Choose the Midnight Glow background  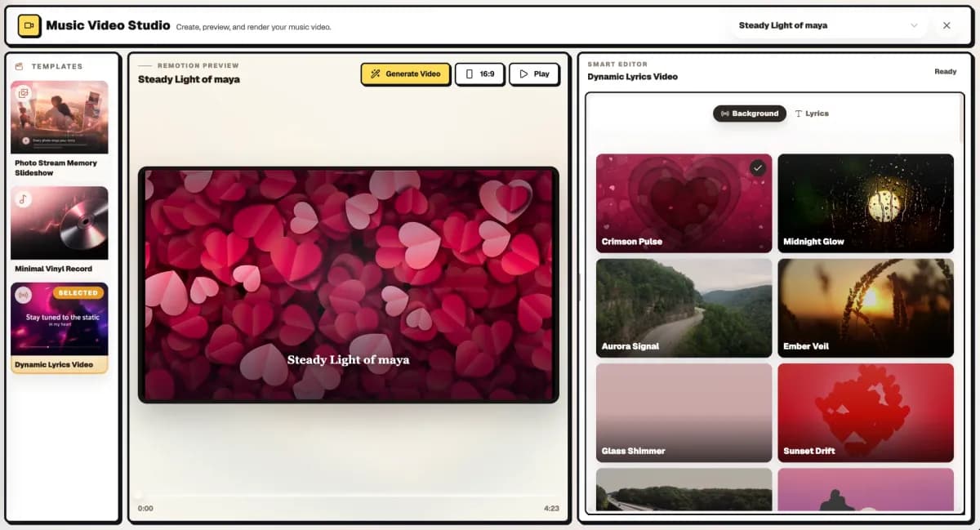866,203
